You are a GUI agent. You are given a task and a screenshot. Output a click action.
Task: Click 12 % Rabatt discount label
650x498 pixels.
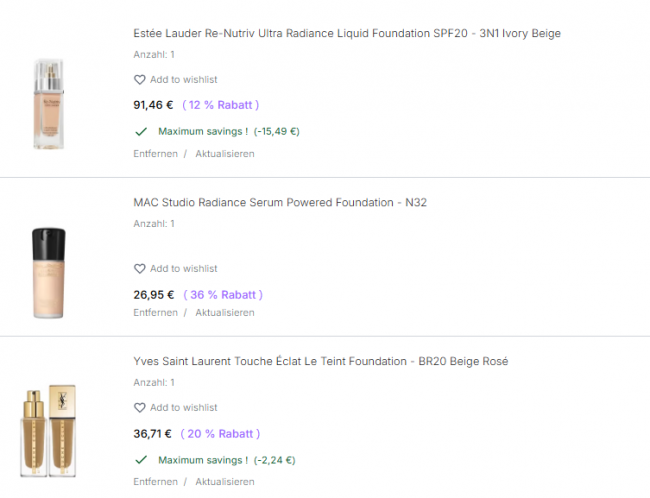click(221, 105)
